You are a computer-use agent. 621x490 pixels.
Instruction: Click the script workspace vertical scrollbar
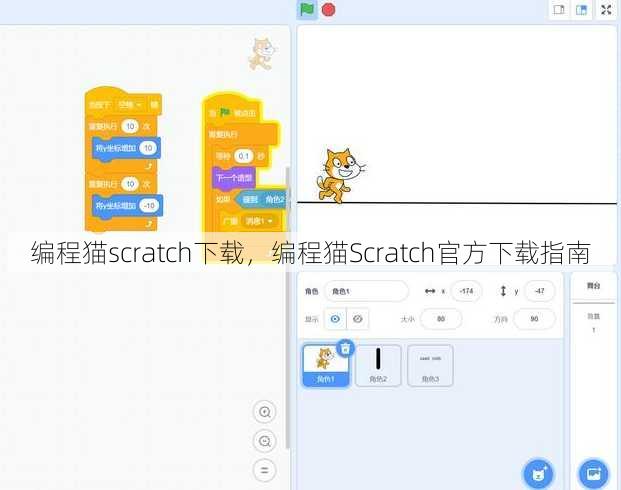point(288,308)
